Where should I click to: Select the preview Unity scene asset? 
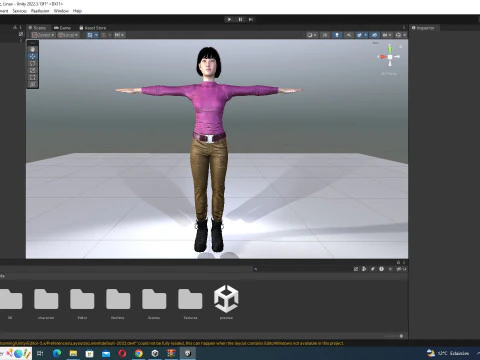(x=226, y=302)
